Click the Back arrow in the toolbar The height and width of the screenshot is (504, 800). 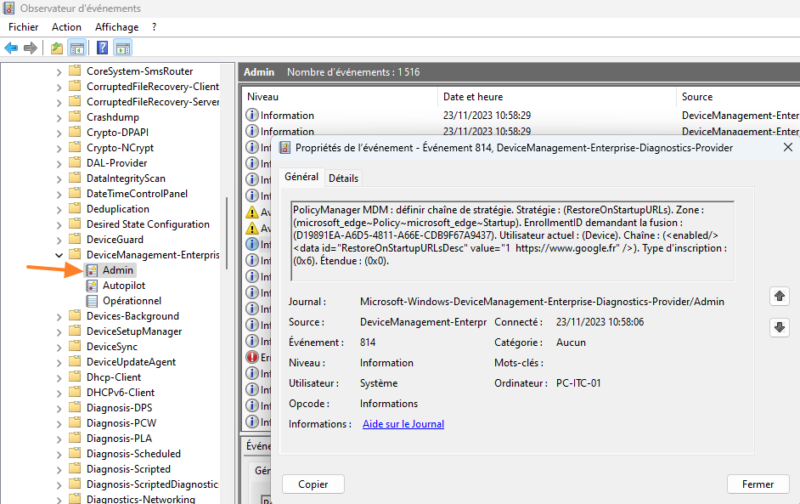coord(11,47)
